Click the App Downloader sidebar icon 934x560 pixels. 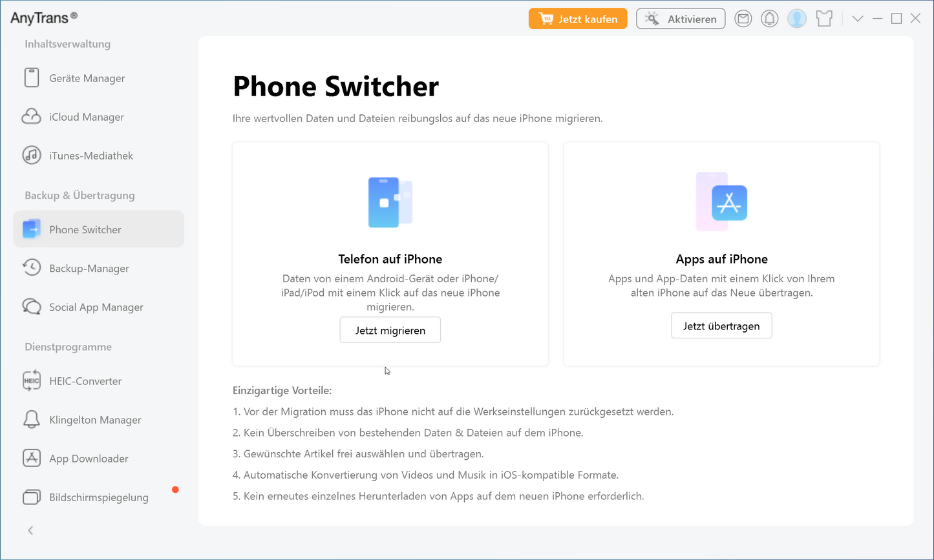point(32,459)
